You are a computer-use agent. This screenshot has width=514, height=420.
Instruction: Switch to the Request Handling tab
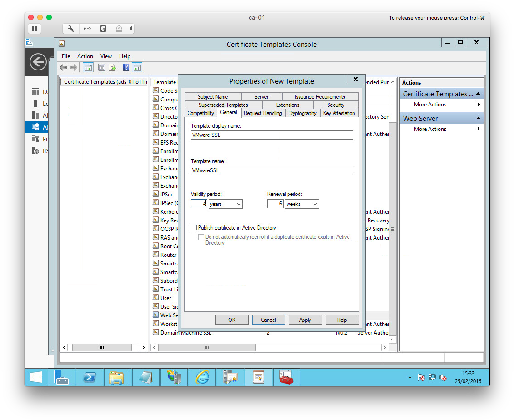263,113
